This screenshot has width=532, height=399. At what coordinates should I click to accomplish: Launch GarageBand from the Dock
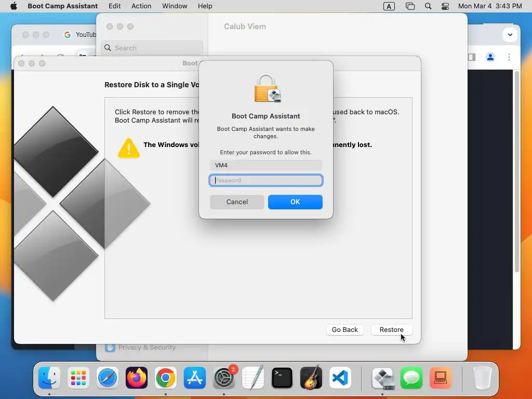click(311, 378)
